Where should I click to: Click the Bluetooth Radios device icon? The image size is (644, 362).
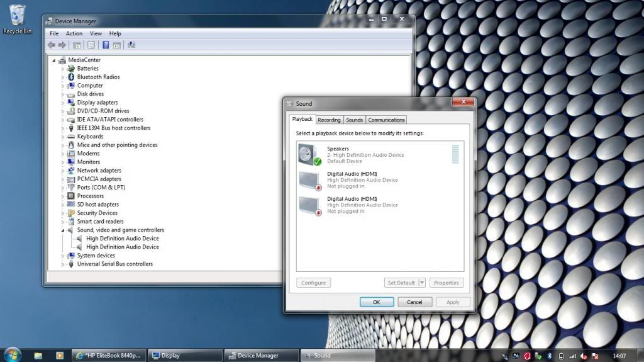(71, 77)
